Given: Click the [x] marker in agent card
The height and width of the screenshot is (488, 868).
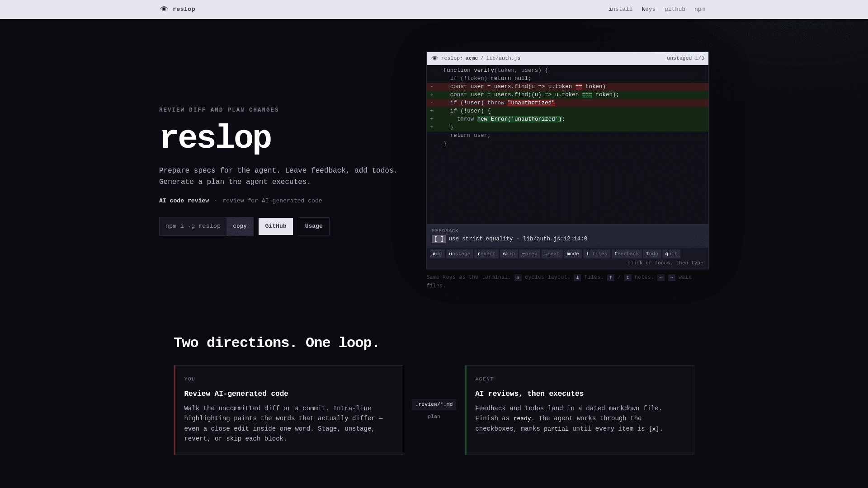Looking at the screenshot, I should [654, 429].
